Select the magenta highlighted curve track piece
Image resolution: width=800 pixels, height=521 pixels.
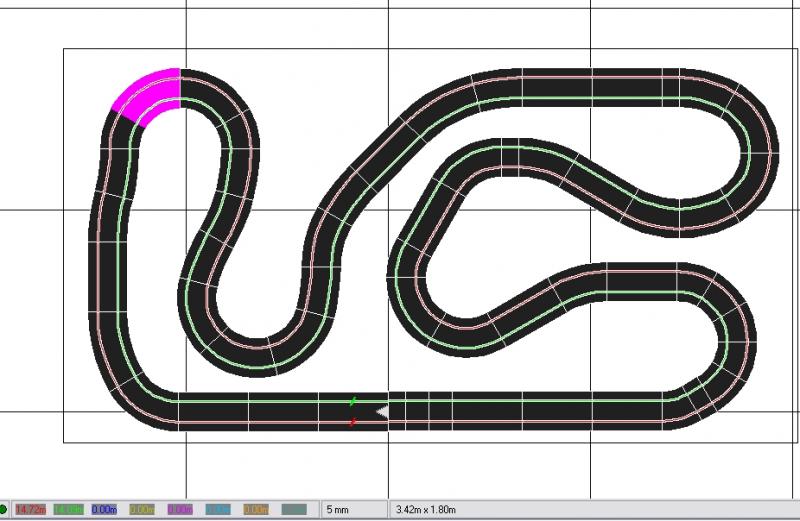click(150, 93)
